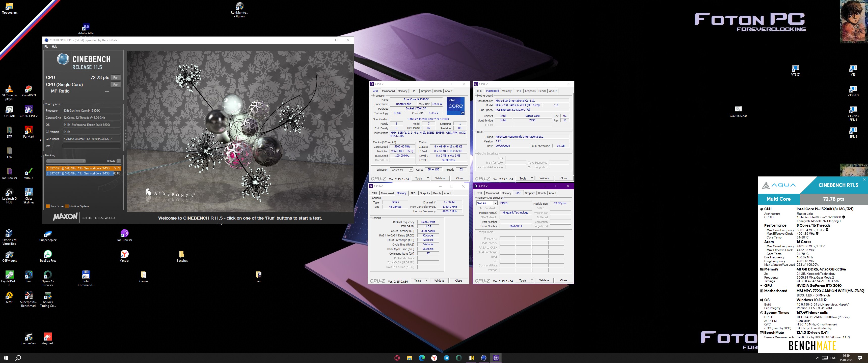Open the Help menu in Cinebench

(55, 47)
